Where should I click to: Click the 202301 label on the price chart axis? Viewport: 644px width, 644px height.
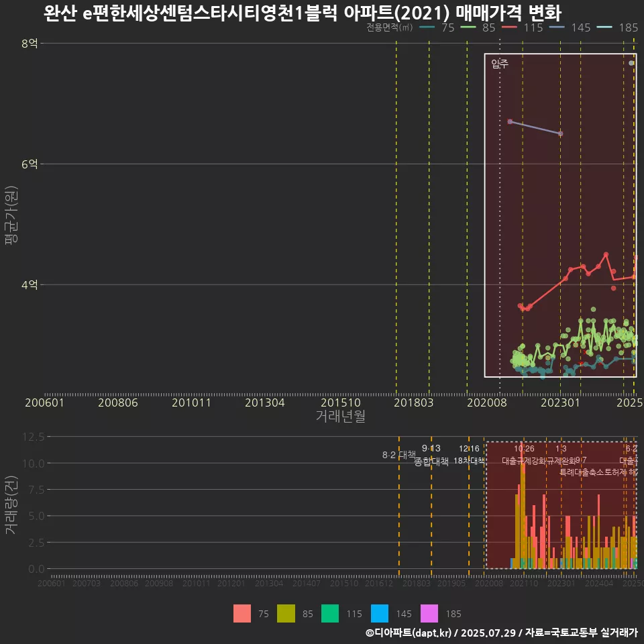[560, 402]
